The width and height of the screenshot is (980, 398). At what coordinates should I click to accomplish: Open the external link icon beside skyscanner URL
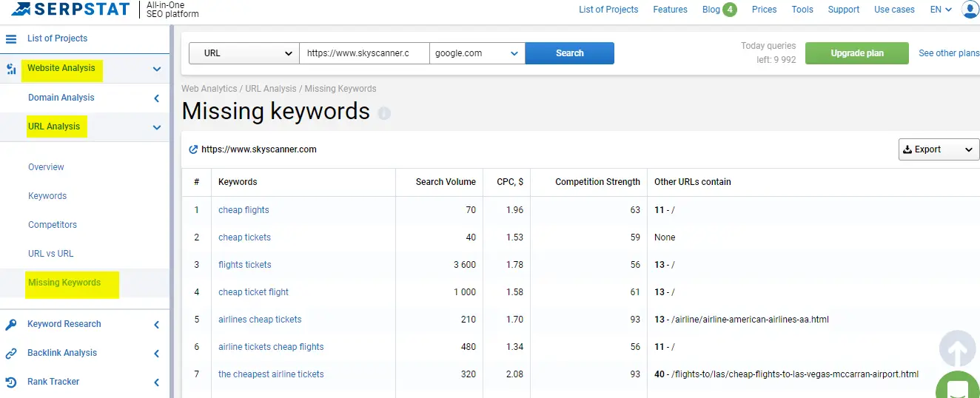(194, 149)
